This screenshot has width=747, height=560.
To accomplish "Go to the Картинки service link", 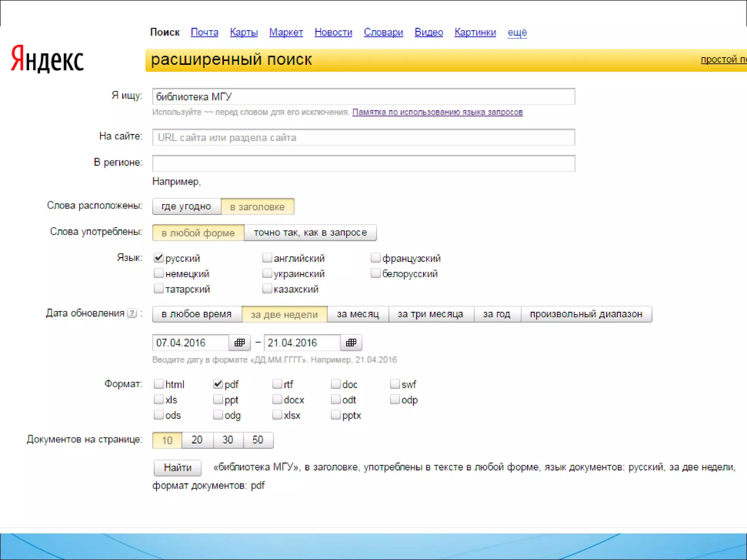I will (x=475, y=32).
